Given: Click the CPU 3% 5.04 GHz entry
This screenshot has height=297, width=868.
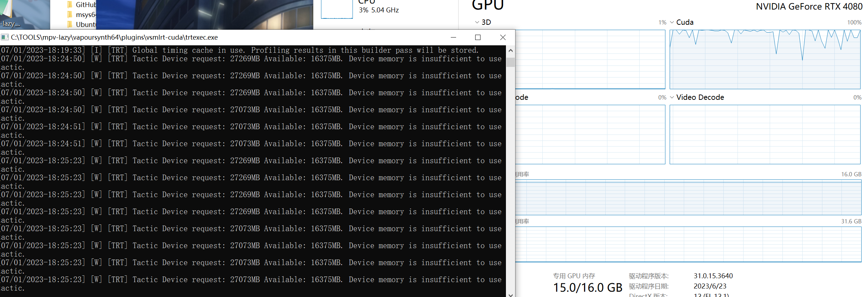Looking at the screenshot, I should pyautogui.click(x=379, y=10).
